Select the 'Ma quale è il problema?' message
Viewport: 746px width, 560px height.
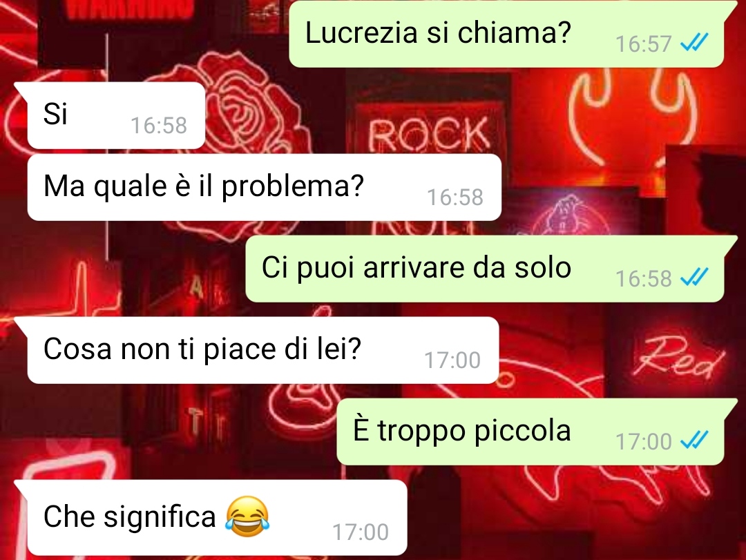(x=264, y=187)
